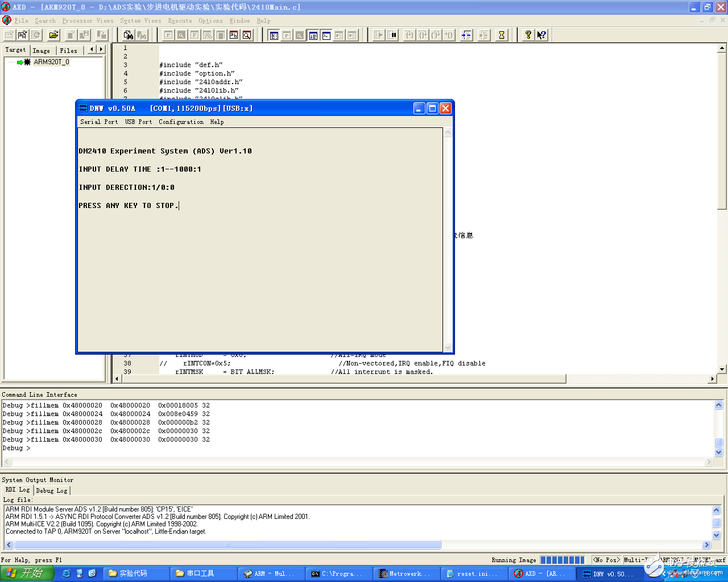Open System Views menu in AXD

[140, 20]
